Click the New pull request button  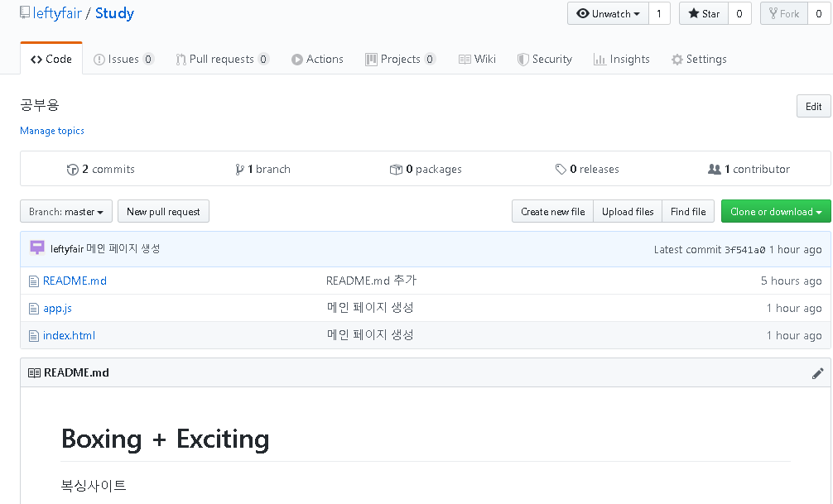[x=163, y=211]
